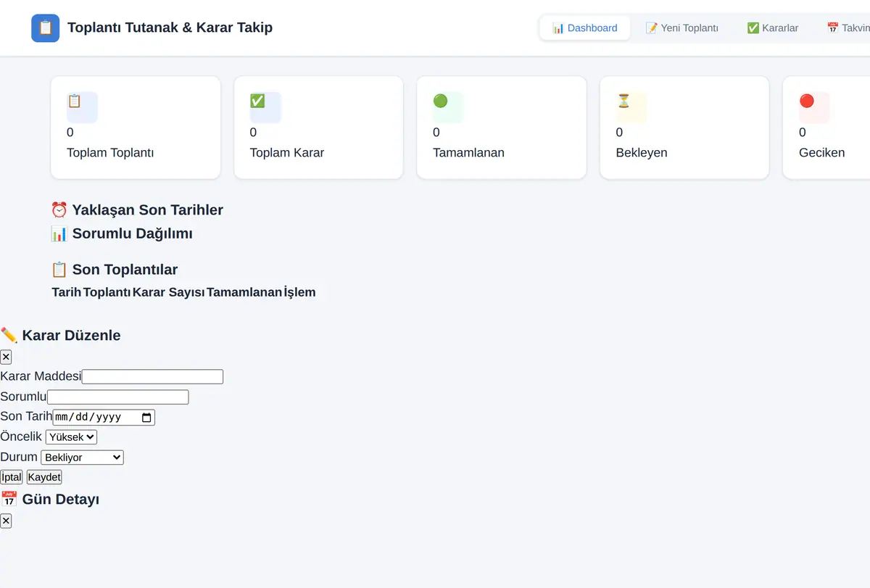This screenshot has height=588, width=870.
Task: Click the Toplantı Tutanak & Karar Takip title
Action: [x=170, y=28]
